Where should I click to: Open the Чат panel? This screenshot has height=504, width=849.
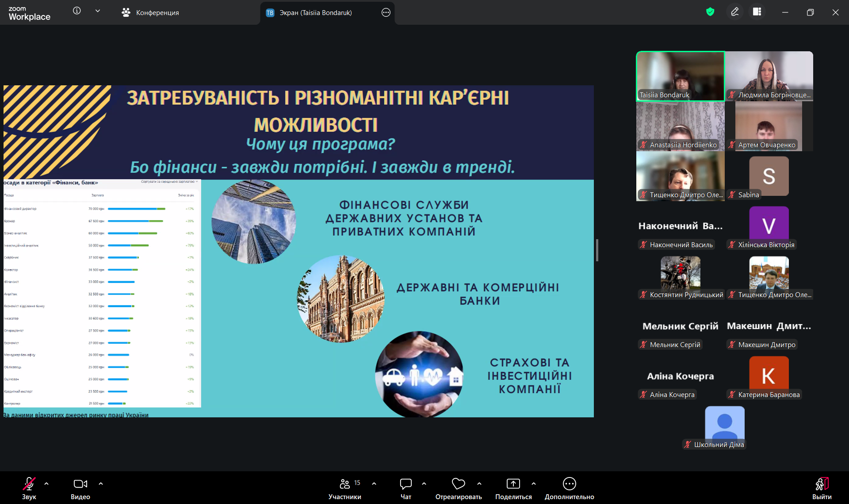[x=405, y=489]
